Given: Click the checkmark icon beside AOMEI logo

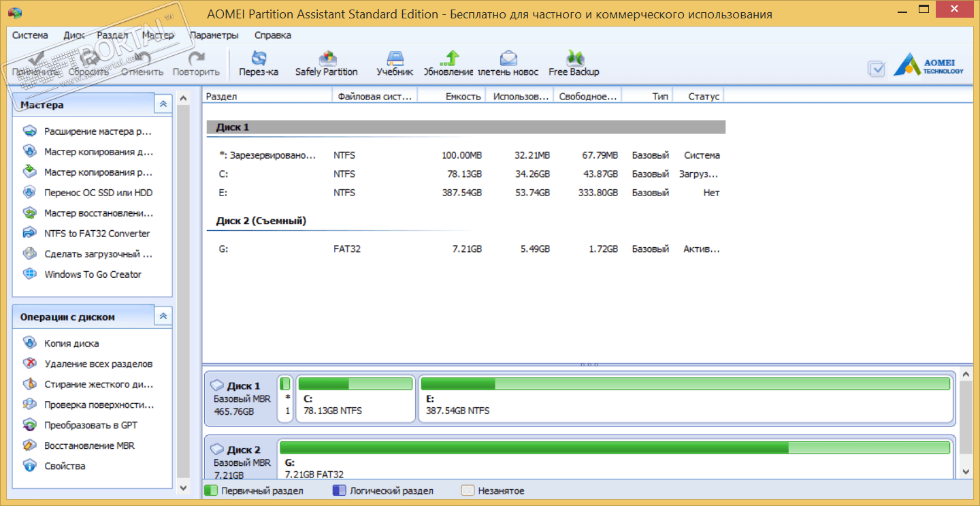Looking at the screenshot, I should pyautogui.click(x=877, y=68).
